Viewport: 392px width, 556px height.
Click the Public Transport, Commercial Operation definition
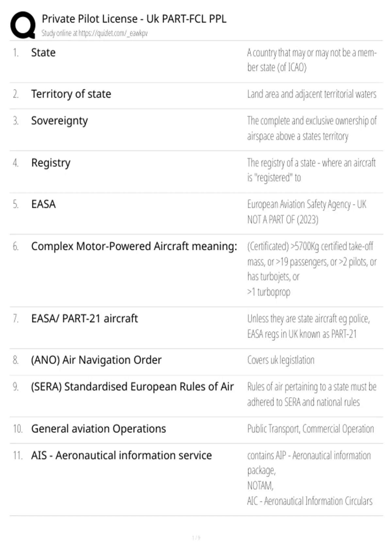click(310, 429)
